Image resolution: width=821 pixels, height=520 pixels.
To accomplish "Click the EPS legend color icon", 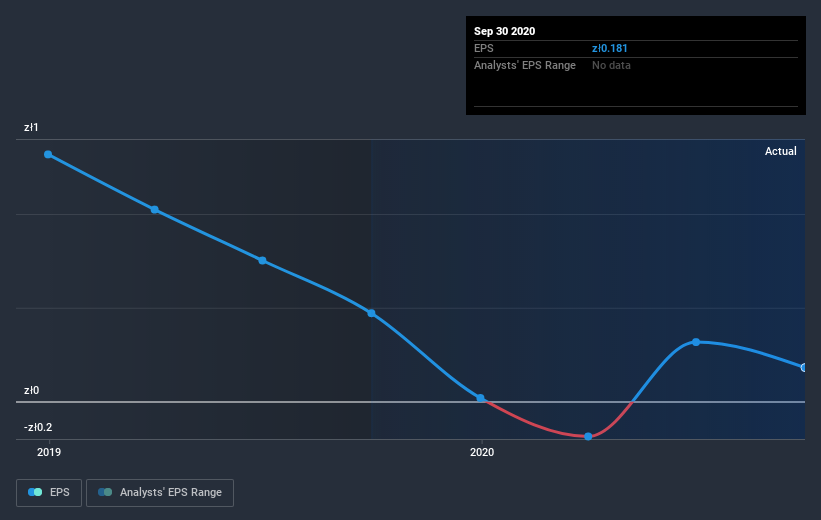I will click(35, 492).
